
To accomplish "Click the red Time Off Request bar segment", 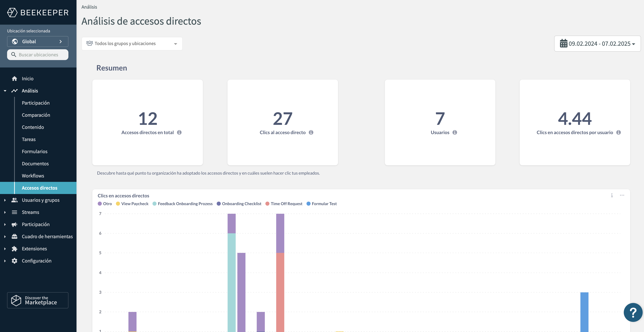I will point(280,292).
